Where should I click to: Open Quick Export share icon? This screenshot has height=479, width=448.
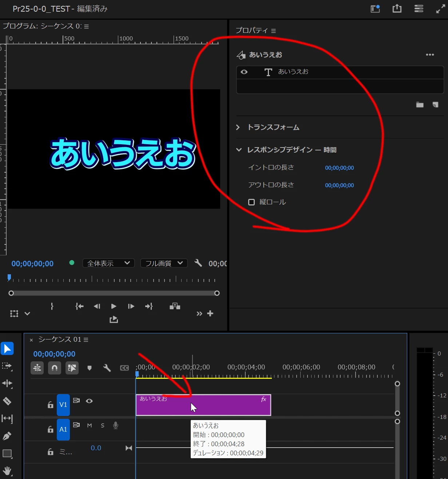pyautogui.click(x=397, y=8)
